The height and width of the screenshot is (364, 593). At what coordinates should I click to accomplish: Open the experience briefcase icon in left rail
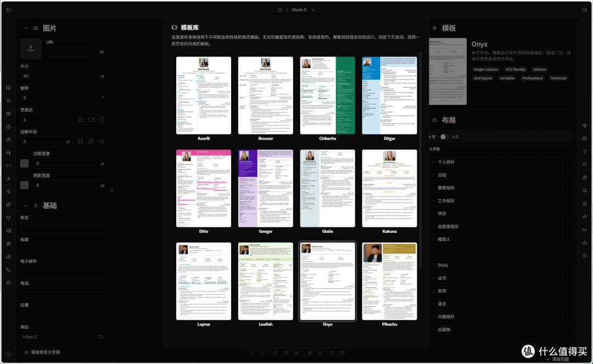point(8,139)
